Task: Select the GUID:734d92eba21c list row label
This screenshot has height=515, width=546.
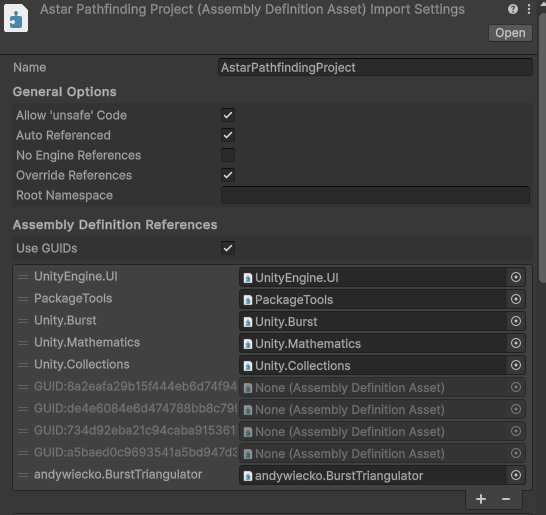Action: 135,430
